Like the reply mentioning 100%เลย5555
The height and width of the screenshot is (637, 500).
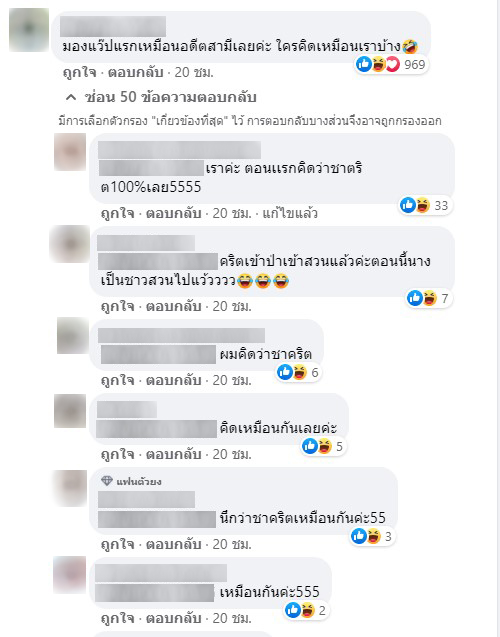[x=117, y=213]
